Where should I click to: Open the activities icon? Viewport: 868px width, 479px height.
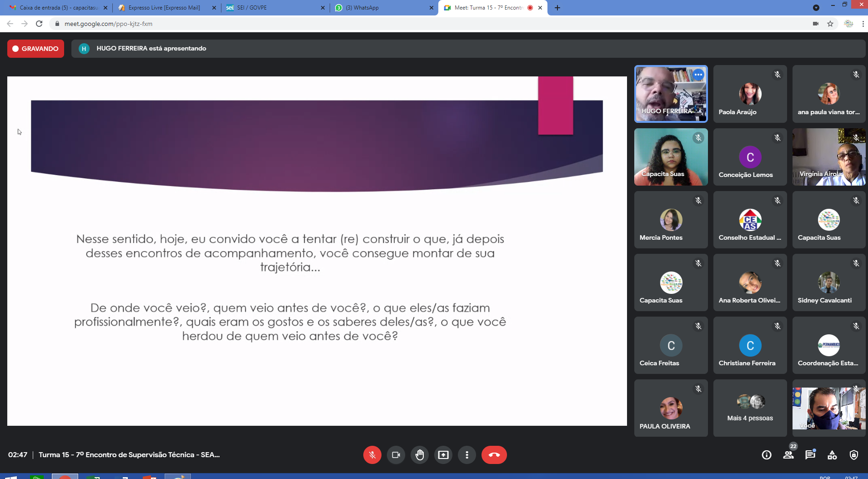coord(832,455)
